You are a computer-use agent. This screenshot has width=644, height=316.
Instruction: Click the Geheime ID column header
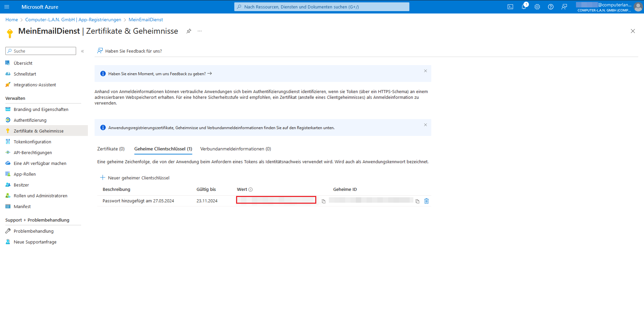tap(345, 190)
